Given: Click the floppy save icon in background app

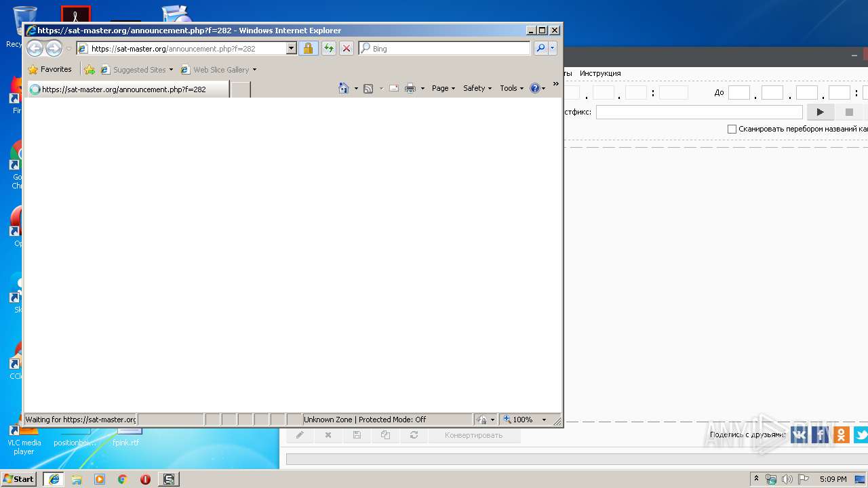Looking at the screenshot, I should [x=357, y=435].
